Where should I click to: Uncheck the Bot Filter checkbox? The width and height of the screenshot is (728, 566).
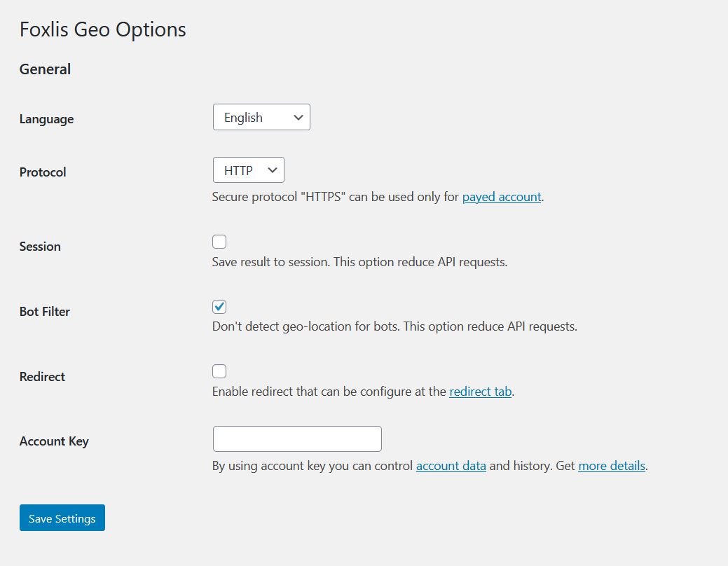tap(219, 306)
